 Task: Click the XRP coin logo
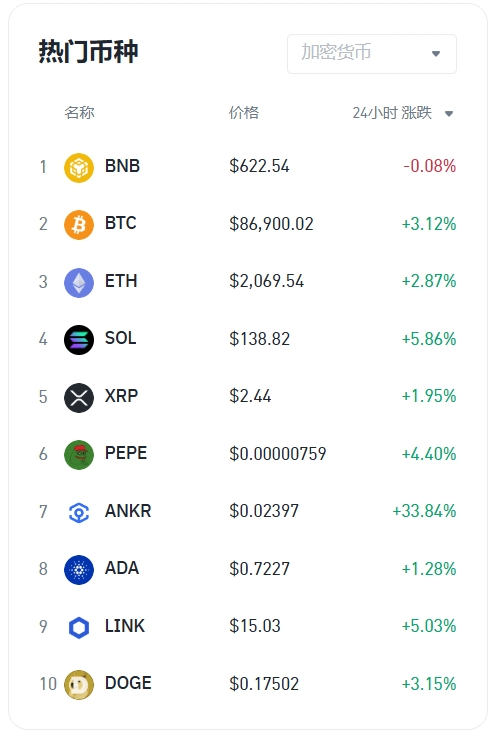(x=79, y=398)
